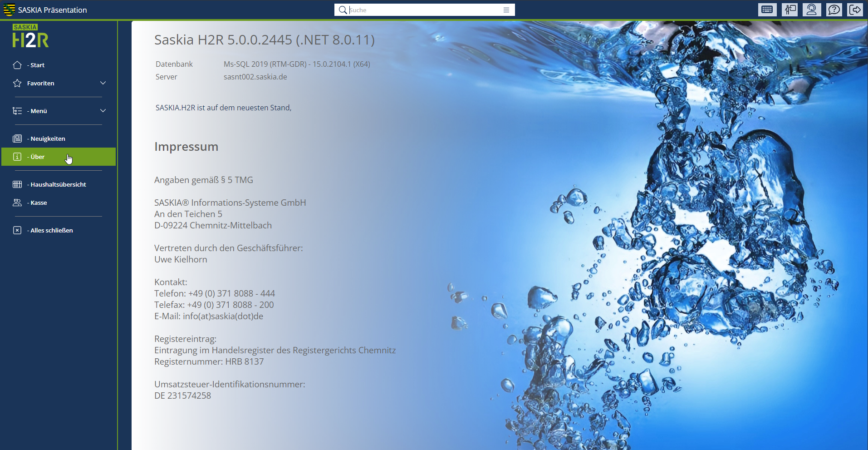Image resolution: width=868 pixels, height=450 pixels.
Task: Click the magnifying glass search icon
Action: (343, 10)
